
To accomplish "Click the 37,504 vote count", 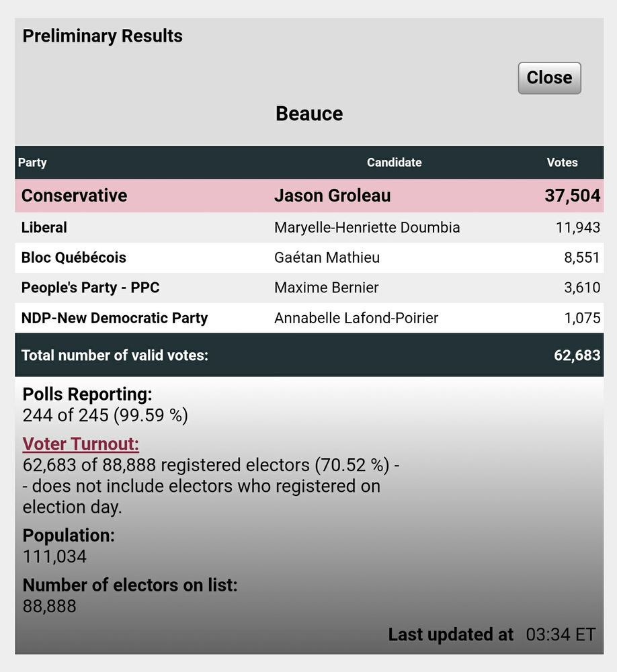I will tap(573, 196).
